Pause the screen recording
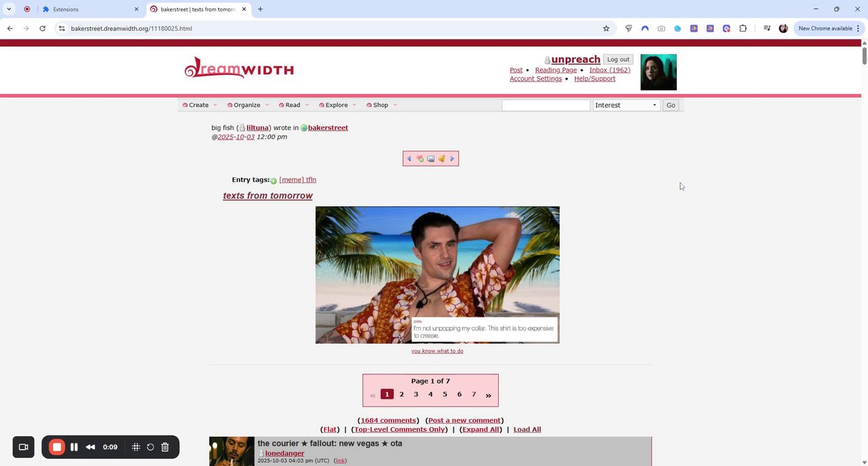This screenshot has width=868, height=466. point(74,447)
